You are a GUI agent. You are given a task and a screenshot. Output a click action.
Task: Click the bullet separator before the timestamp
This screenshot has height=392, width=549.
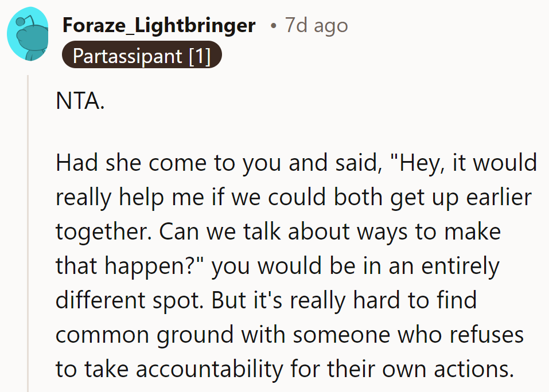(x=273, y=26)
